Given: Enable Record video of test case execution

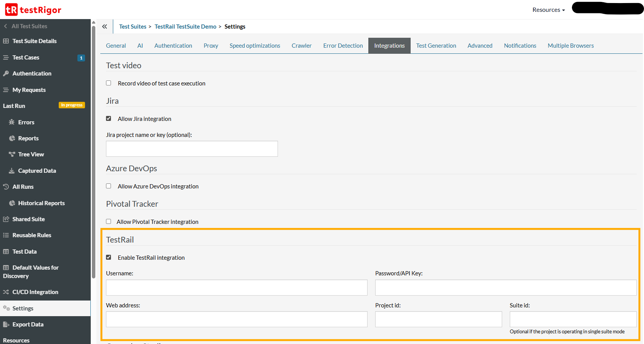Looking at the screenshot, I should [109, 83].
